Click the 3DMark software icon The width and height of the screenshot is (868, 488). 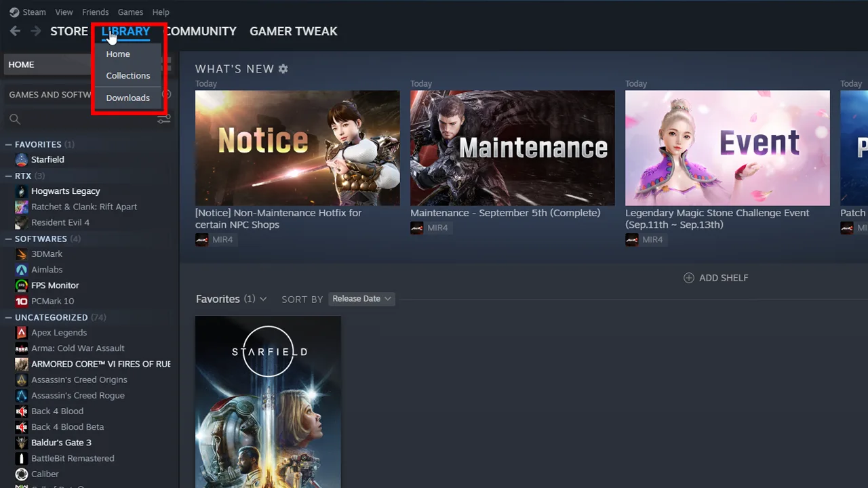click(x=22, y=253)
